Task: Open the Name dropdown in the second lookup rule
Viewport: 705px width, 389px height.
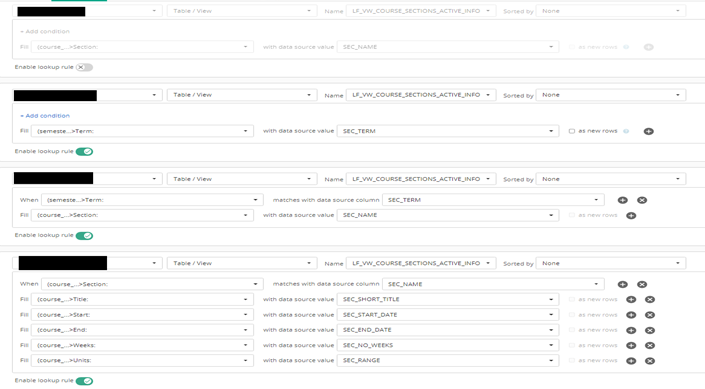Action: pos(421,95)
